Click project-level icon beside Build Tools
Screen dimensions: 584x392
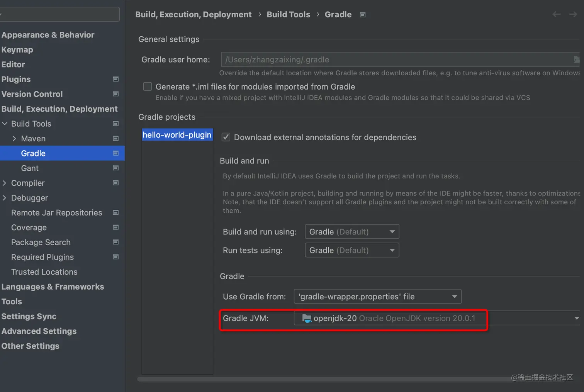point(115,124)
